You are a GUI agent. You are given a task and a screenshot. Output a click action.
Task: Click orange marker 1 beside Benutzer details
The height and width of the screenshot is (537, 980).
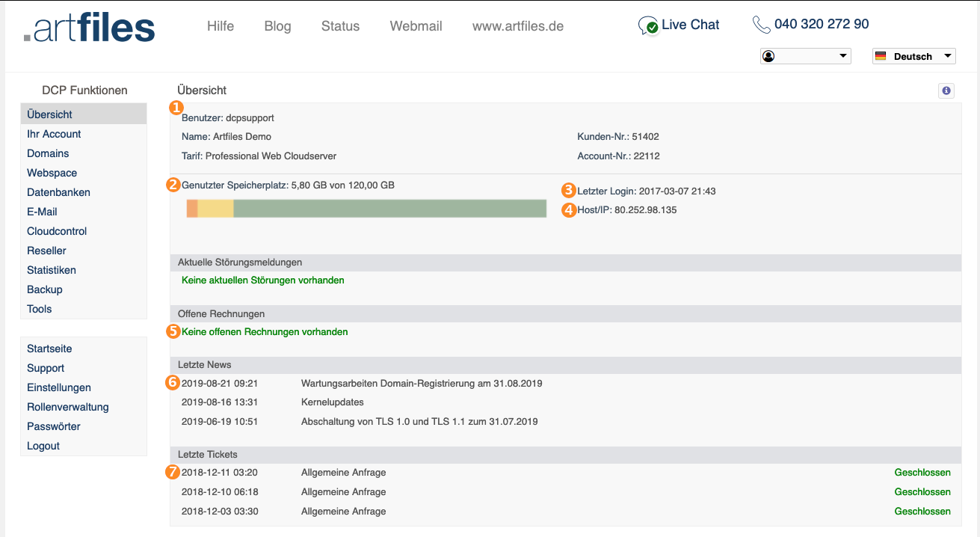click(x=177, y=108)
